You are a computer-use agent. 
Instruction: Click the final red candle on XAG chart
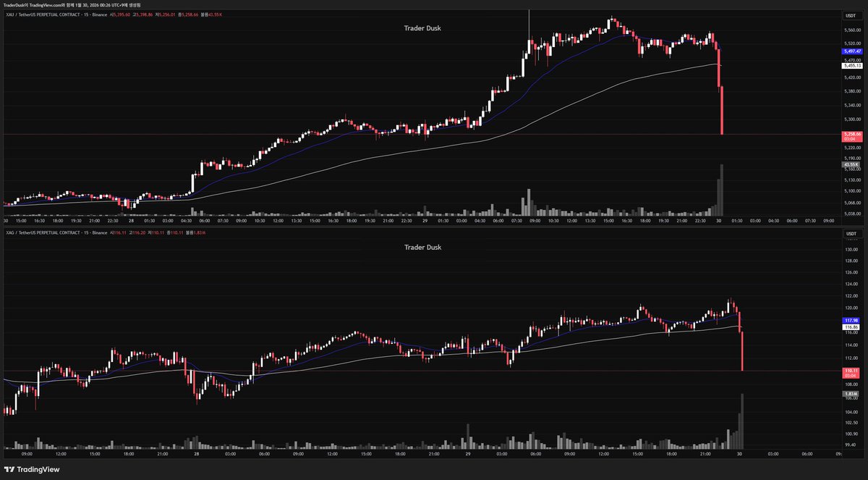click(x=742, y=350)
